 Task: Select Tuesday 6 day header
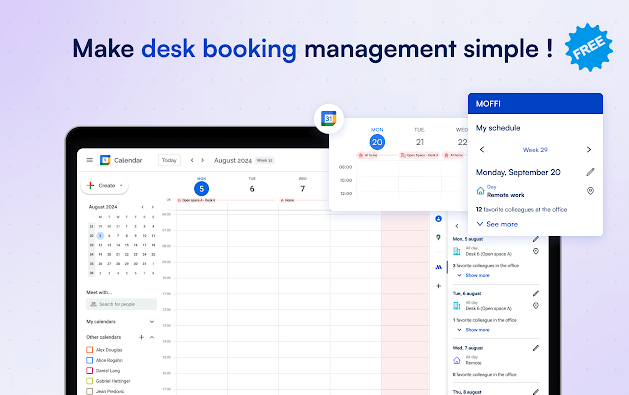point(252,186)
